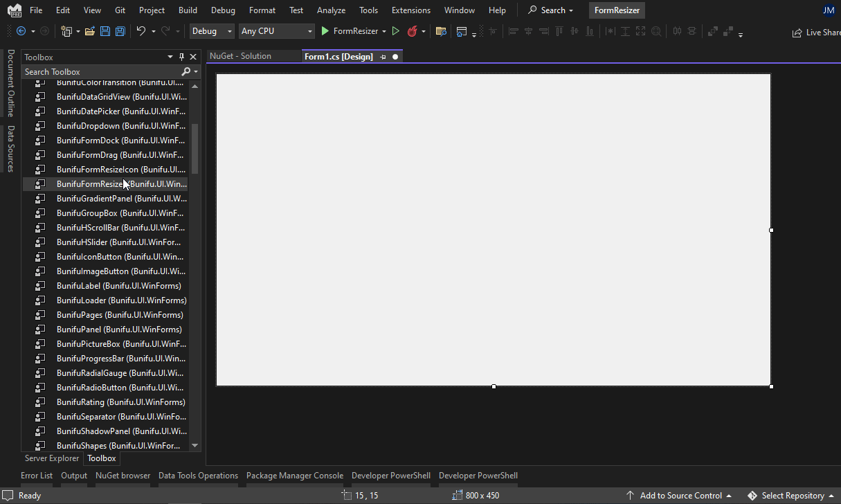Select BunifuLabel in the Toolbox
The image size is (841, 504).
105,286
